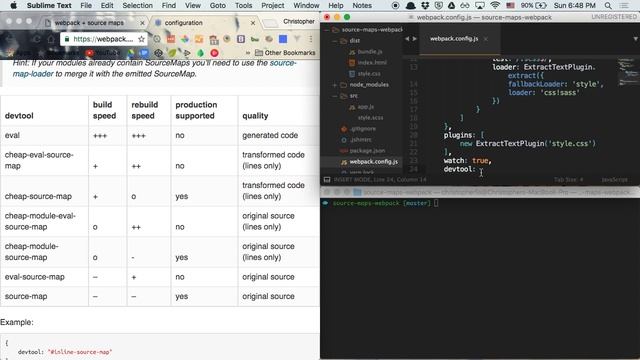Screen dimensions: 640x360
Task: Bookmark this page with the star icon
Action: click(x=141, y=39)
